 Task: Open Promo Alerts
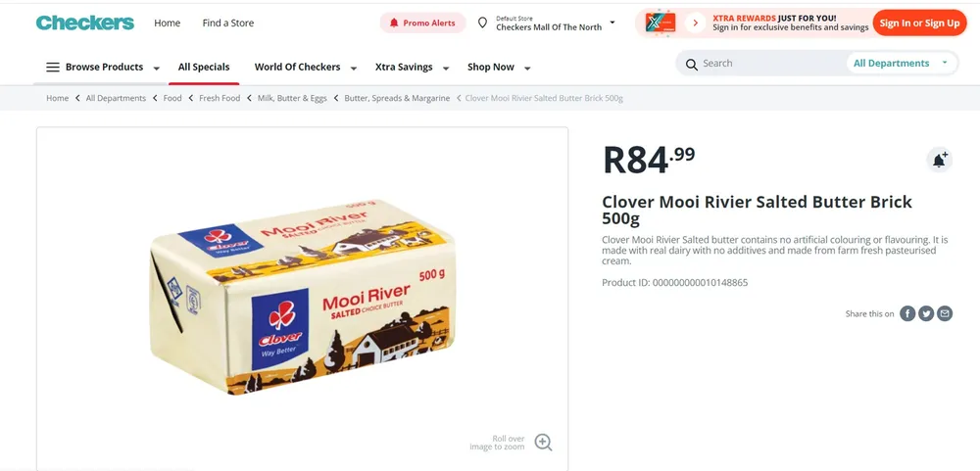[x=422, y=23]
